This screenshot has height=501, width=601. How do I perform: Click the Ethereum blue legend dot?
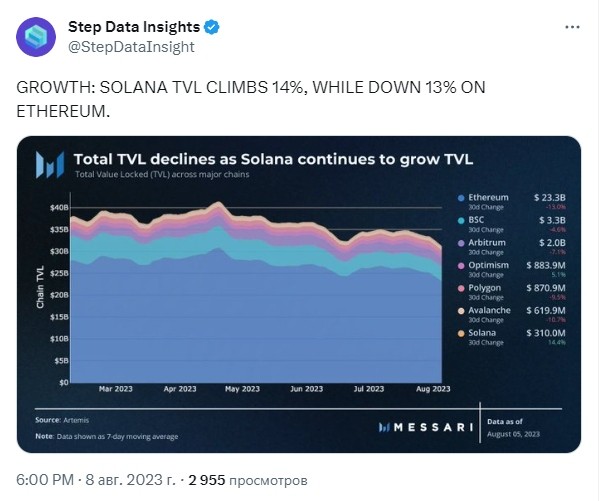coord(461,198)
